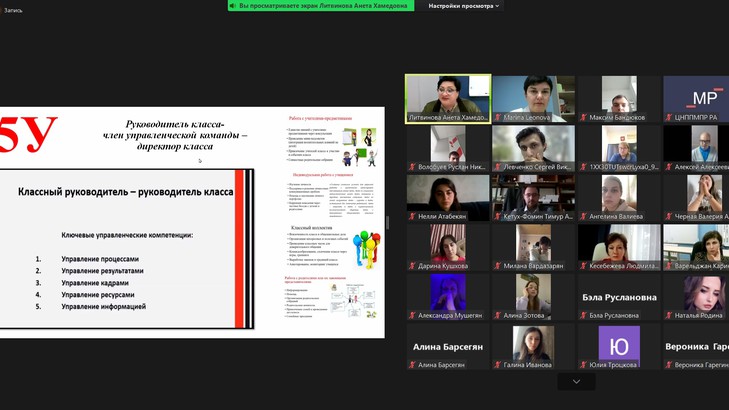Viewport: 729px width, 410px height.
Task: Click muted mic icon beside ЦНППМПР РА
Action: click(669, 118)
